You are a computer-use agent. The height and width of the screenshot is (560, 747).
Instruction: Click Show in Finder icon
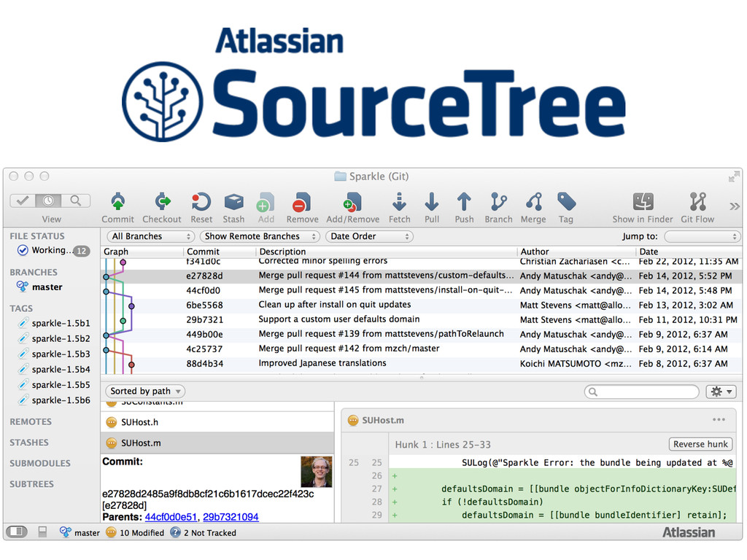coord(643,202)
